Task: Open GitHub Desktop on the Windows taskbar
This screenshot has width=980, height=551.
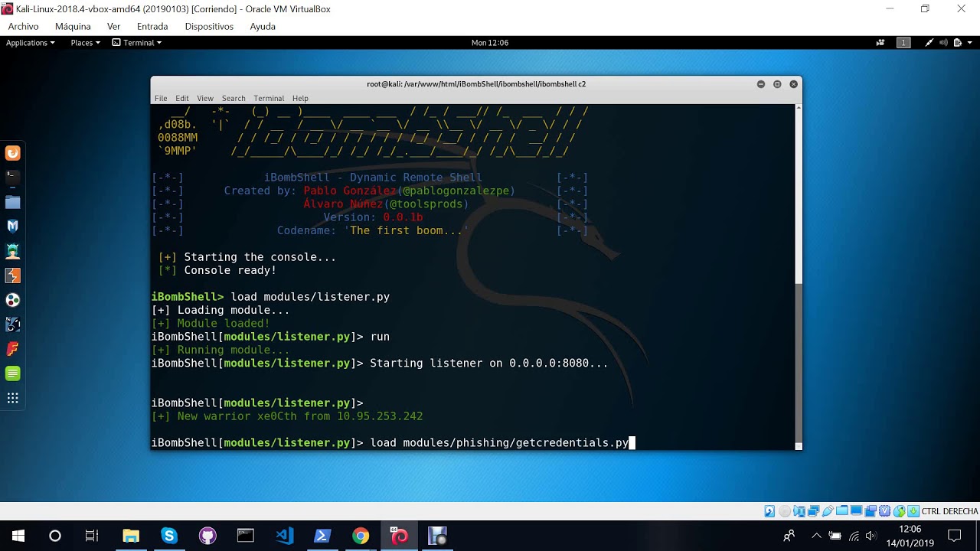Action: [x=207, y=536]
